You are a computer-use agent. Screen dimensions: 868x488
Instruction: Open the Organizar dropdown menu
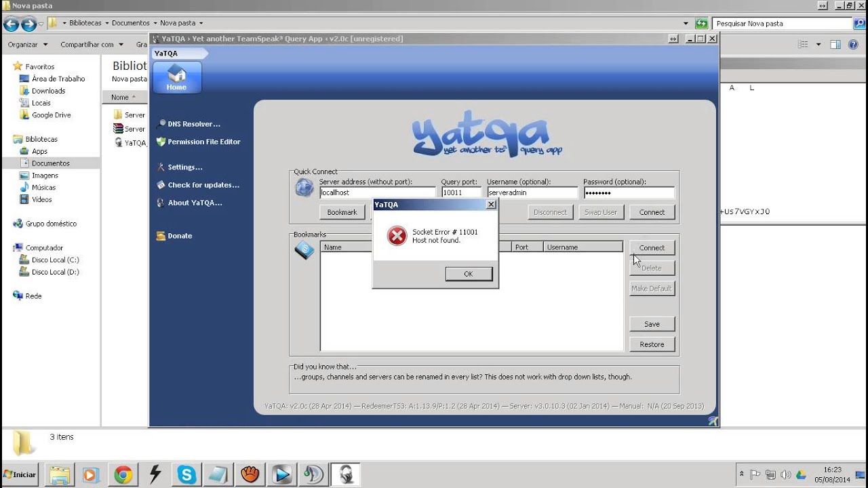pyautogui.click(x=28, y=45)
